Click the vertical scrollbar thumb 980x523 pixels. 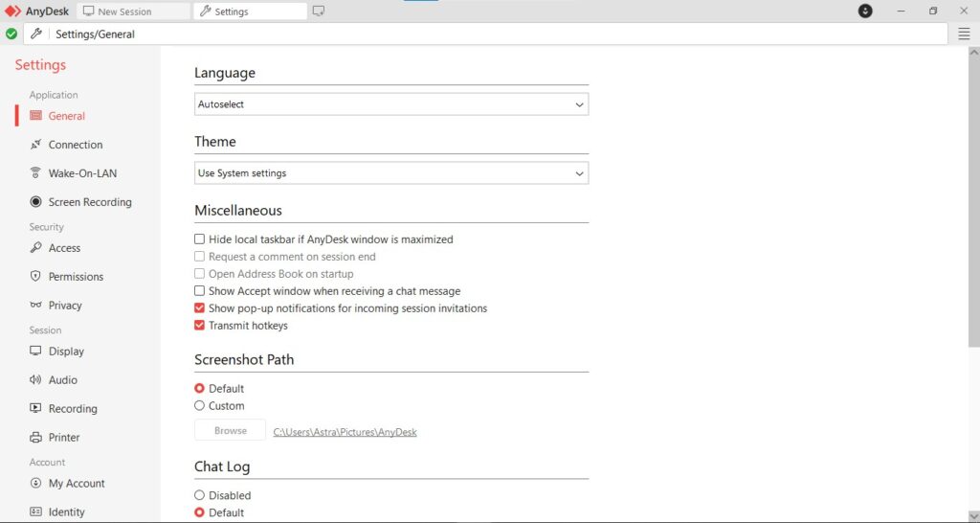pos(973,203)
